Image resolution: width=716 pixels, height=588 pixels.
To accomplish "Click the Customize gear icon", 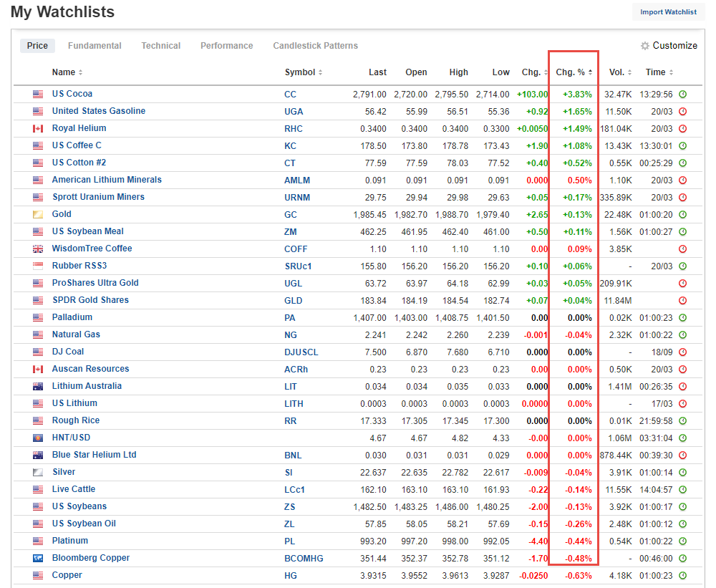I will coord(645,46).
